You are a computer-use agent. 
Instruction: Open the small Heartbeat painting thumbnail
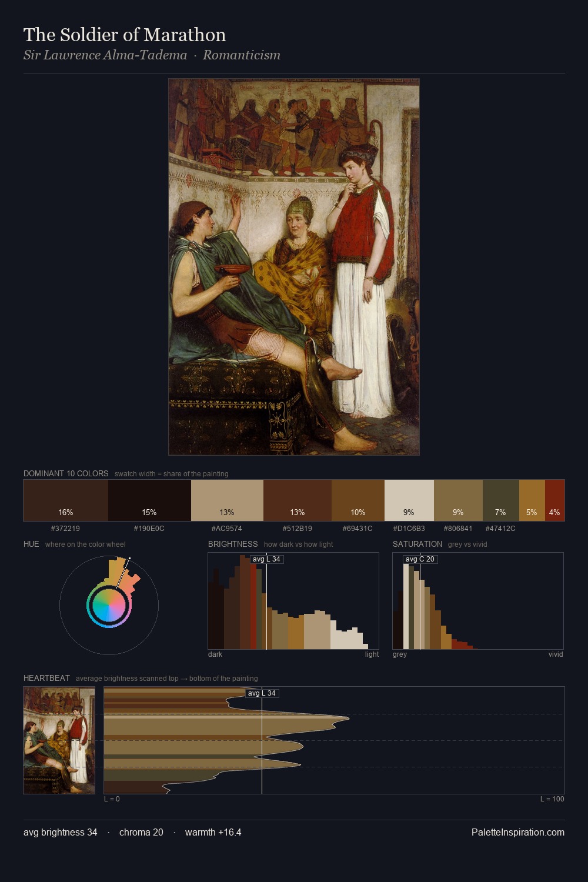coord(59,740)
